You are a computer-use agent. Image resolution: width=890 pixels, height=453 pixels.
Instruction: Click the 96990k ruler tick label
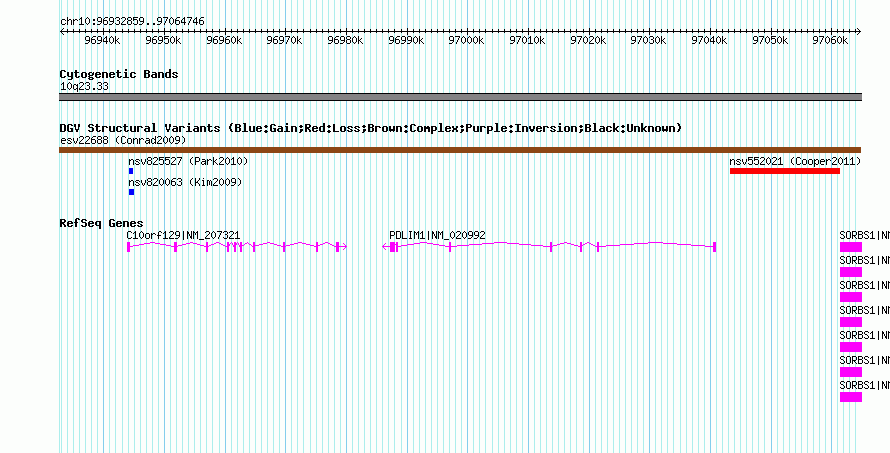pyautogui.click(x=406, y=41)
